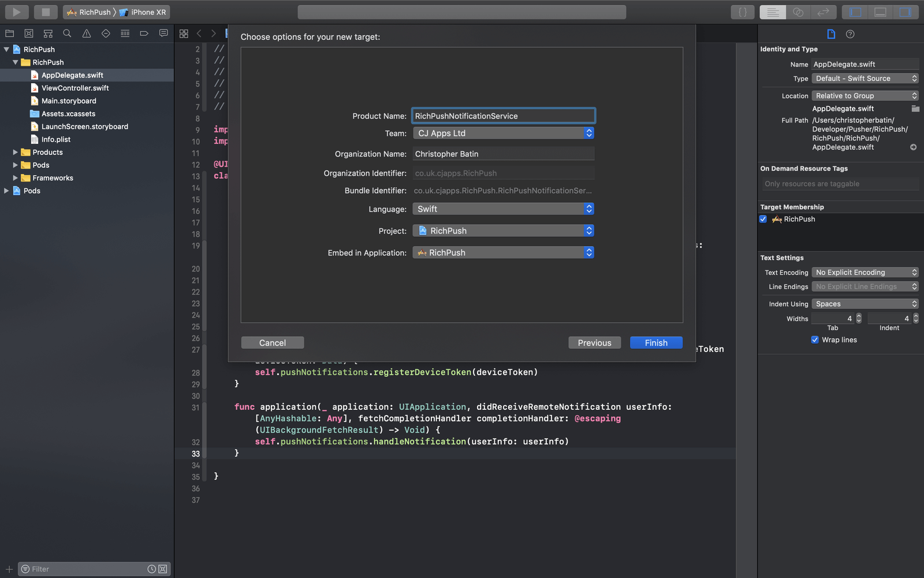Click the Organization Name field
The width and height of the screenshot is (924, 578).
pos(503,154)
